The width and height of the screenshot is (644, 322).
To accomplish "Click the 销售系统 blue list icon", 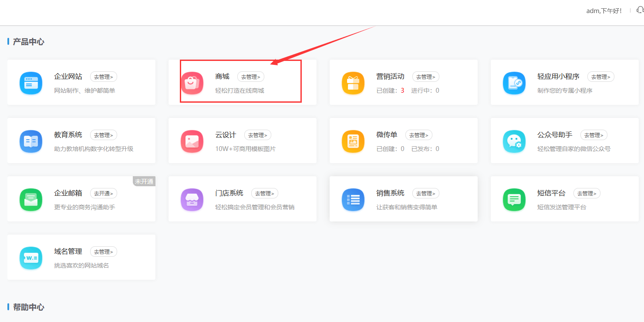I will tap(353, 199).
